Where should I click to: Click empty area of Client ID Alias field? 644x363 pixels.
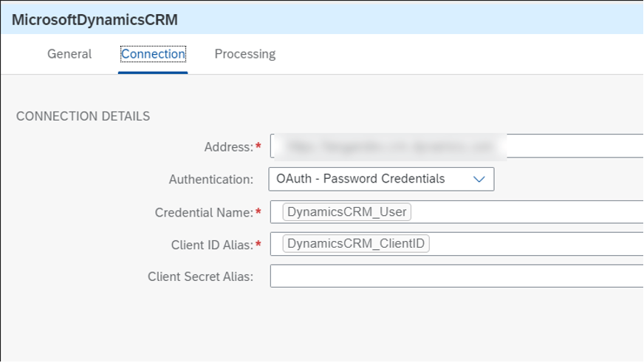tap(534, 244)
